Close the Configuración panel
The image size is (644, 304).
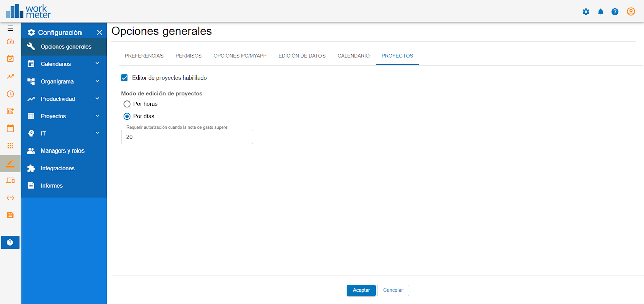[99, 33]
